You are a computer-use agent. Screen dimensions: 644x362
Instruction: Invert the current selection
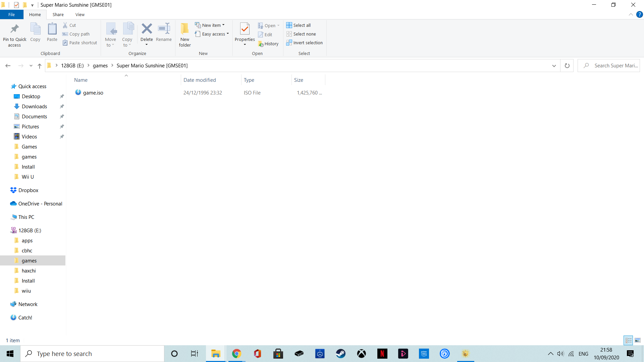tap(305, 43)
